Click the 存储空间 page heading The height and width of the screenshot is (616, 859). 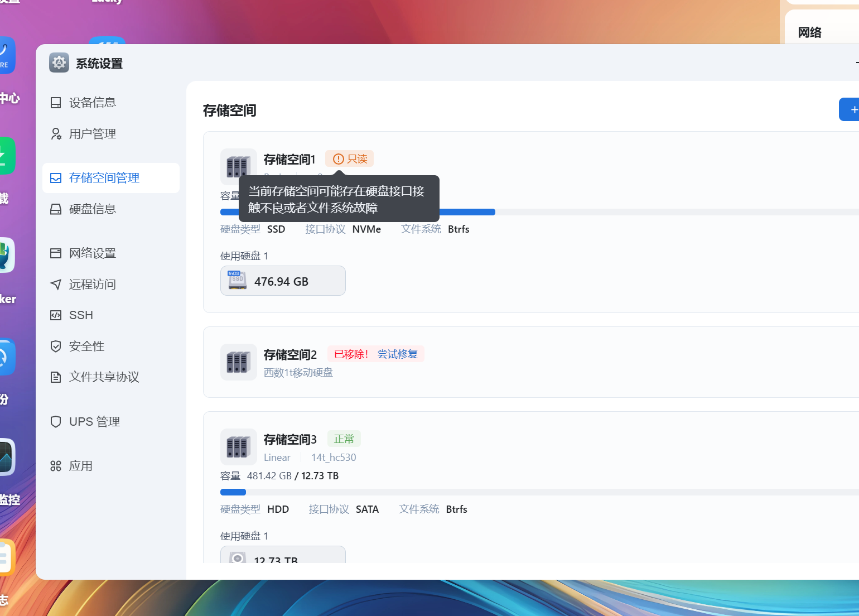pos(230,110)
